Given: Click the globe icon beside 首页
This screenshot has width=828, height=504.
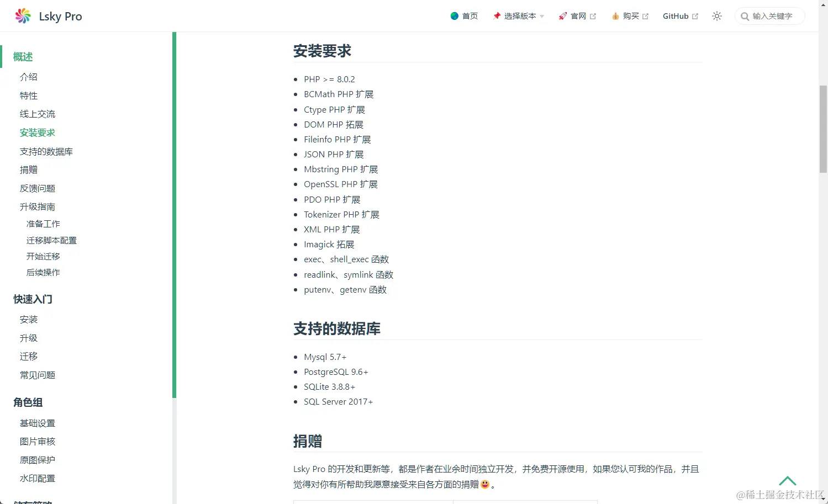Looking at the screenshot, I should [455, 16].
